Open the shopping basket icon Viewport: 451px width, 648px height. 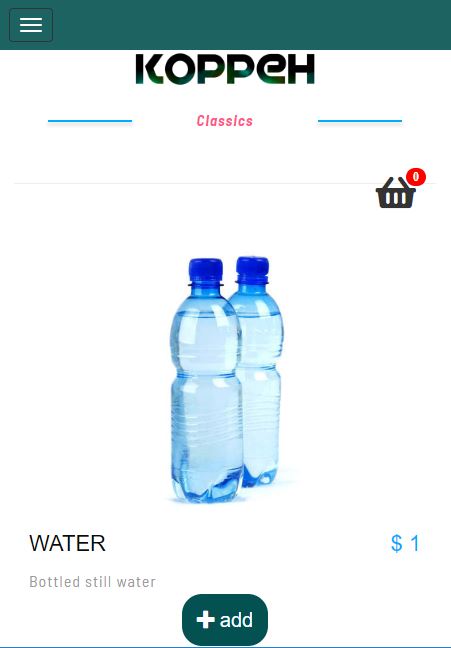pos(396,192)
